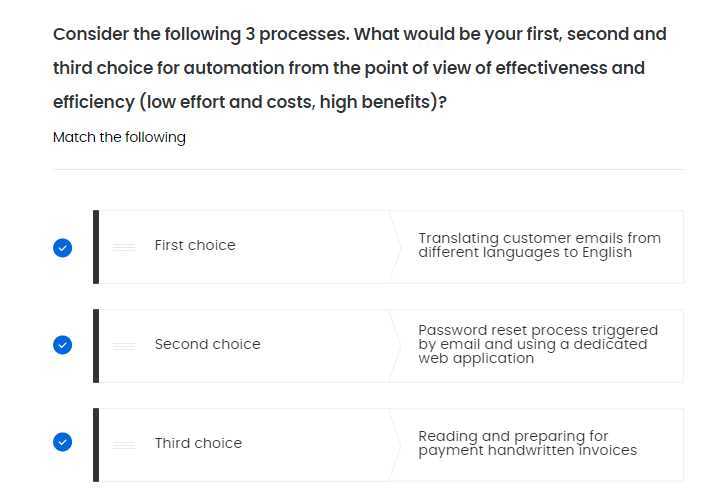Select the drag handle in Third choice row
This screenshot has width=707, height=501.
pos(124,445)
